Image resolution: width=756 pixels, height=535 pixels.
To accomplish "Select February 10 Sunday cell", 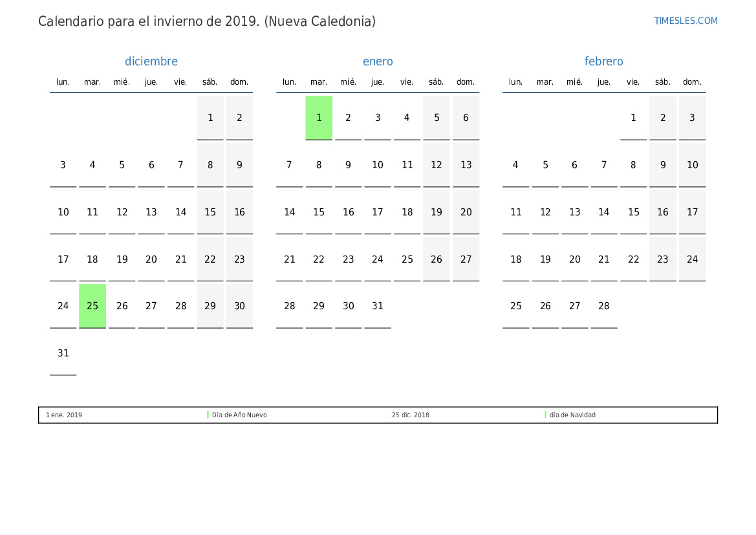I will (692, 165).
